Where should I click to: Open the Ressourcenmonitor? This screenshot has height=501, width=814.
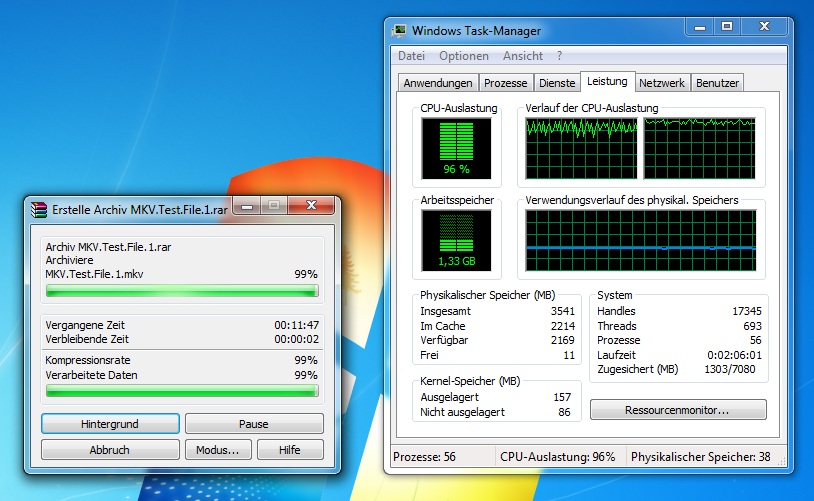677,410
